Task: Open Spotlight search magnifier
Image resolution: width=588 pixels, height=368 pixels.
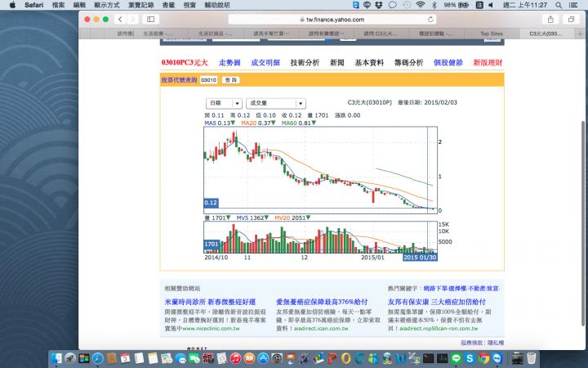Action: click(559, 5)
